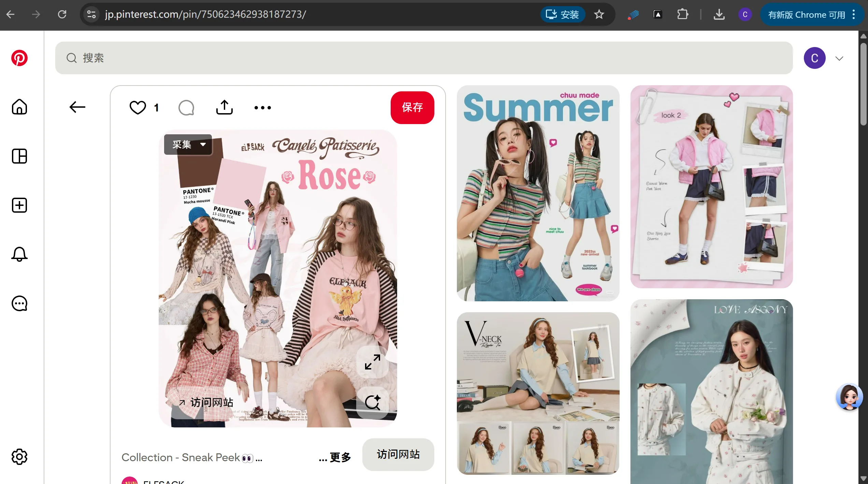
Task: Expand the account options chevron near avatar
Action: point(839,58)
